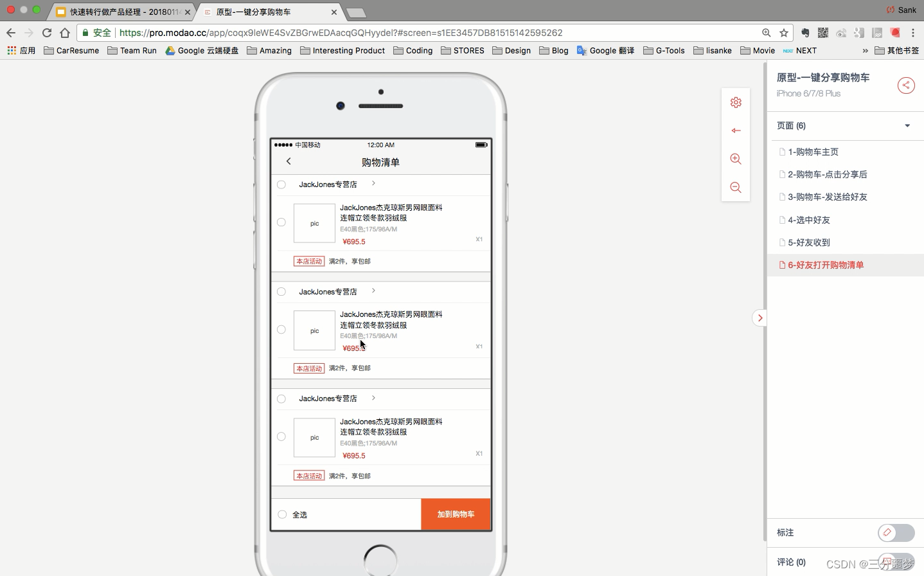The height and width of the screenshot is (576, 924).
Task: Tap the orange 加到购物车 button
Action: (456, 514)
